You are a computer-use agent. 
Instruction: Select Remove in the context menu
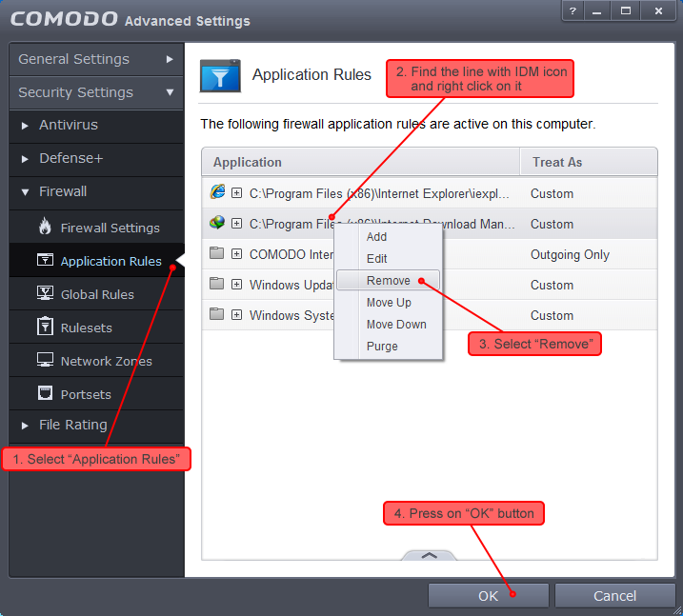tap(388, 280)
